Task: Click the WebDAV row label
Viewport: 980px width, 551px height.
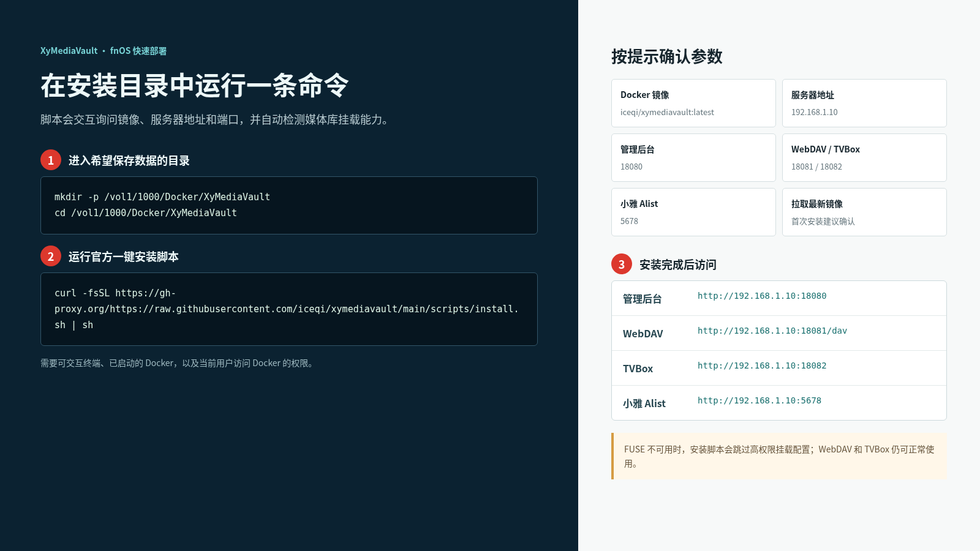Action: click(643, 334)
